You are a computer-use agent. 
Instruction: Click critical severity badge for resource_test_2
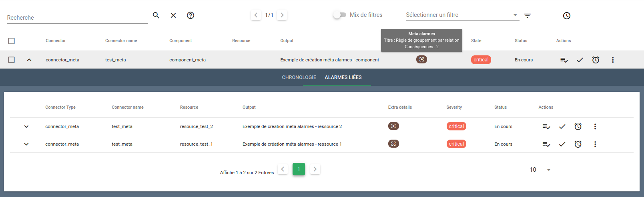pos(456,126)
